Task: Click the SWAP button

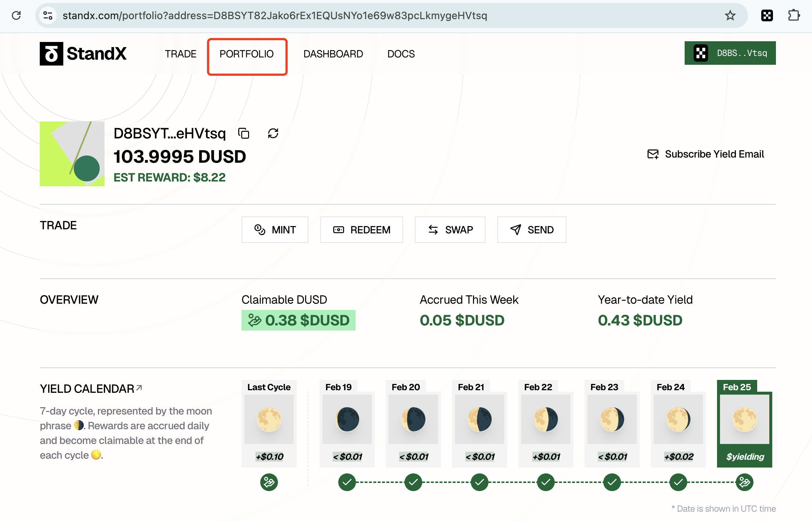Action: tap(450, 230)
